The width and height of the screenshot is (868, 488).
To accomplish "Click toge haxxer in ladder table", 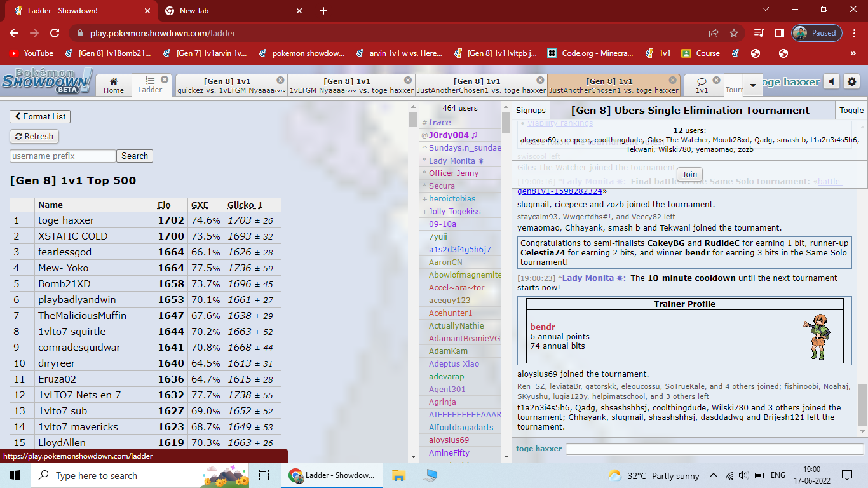I will click(x=66, y=220).
